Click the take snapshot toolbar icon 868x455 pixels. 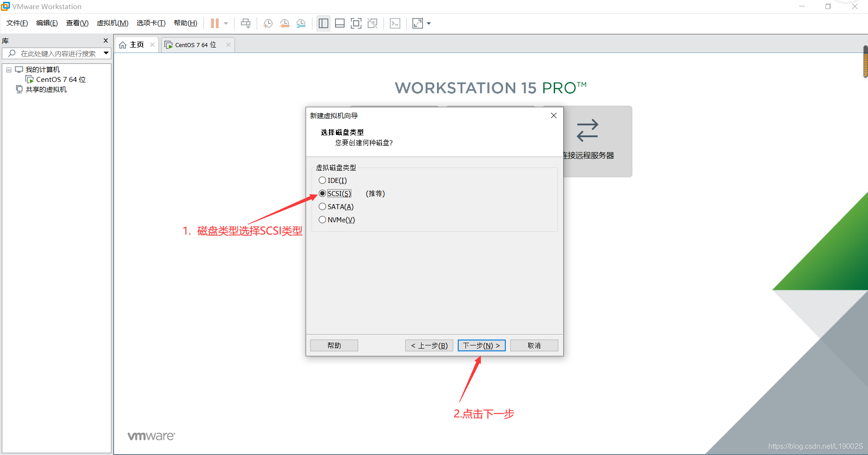pos(268,23)
